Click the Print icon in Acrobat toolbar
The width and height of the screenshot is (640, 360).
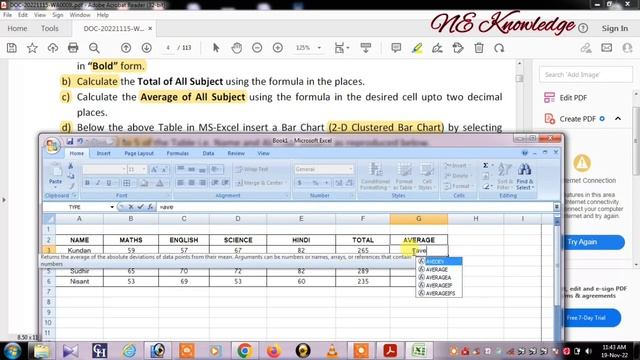pyautogui.click(x=73, y=48)
